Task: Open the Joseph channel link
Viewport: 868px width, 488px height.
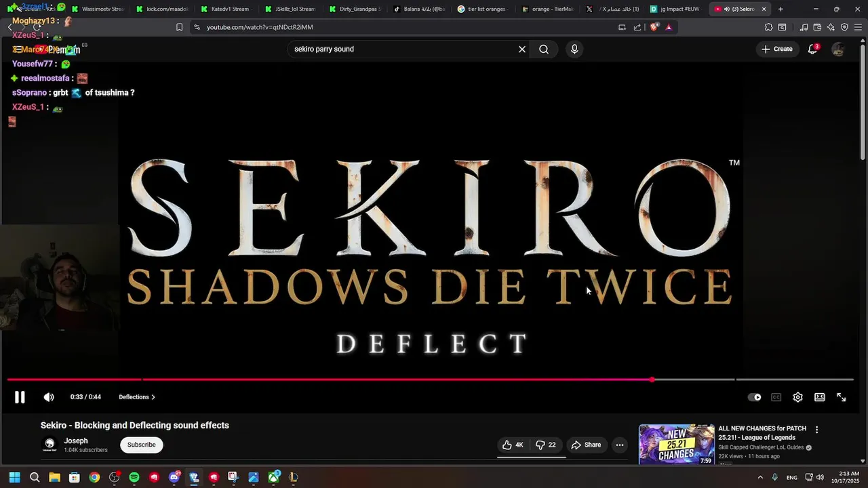Action: pos(76,441)
